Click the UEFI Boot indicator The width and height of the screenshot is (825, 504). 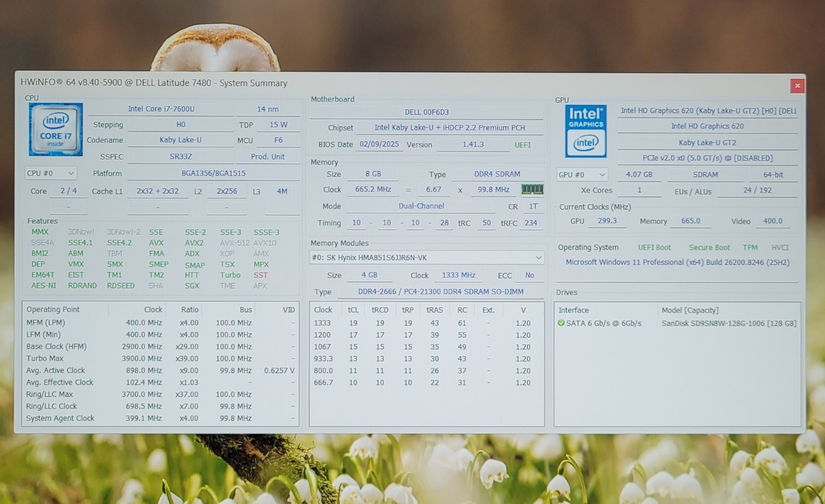654,247
